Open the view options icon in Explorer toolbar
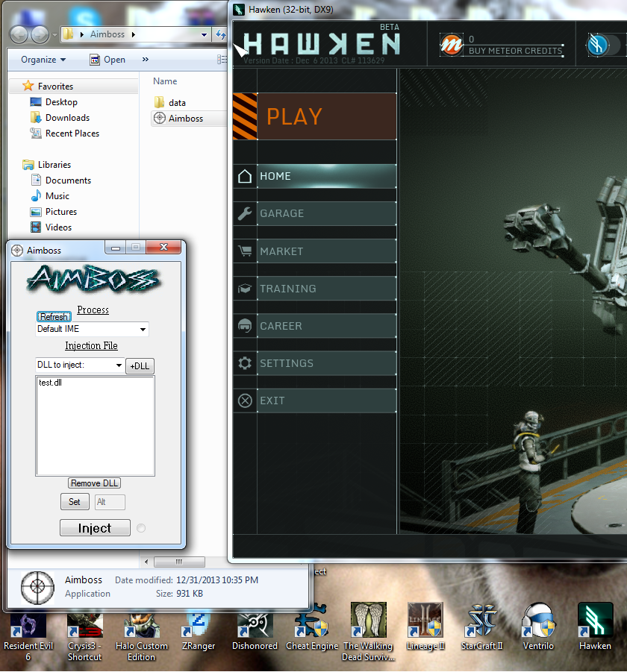 point(222,60)
